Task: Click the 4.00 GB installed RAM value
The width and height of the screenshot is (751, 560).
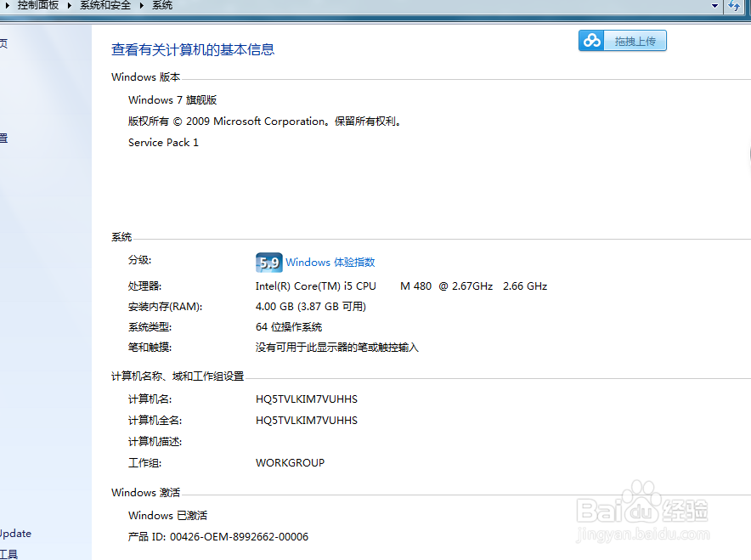Action: pyautogui.click(x=311, y=307)
